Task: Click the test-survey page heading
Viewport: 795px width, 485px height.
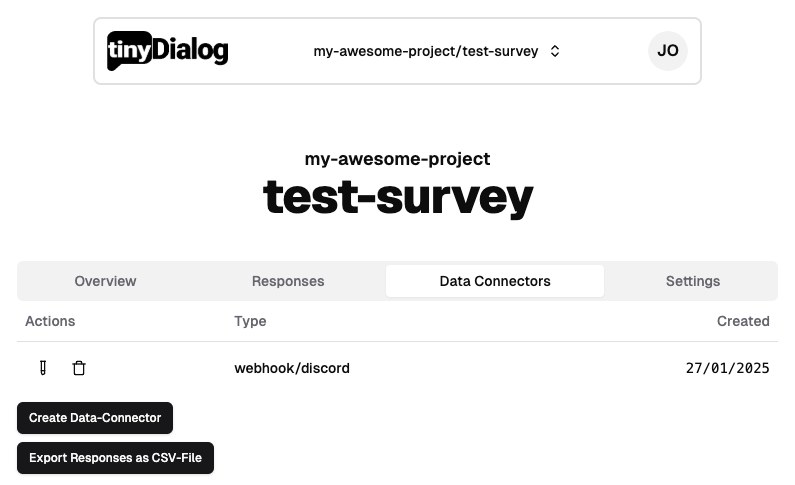Action: pos(398,198)
